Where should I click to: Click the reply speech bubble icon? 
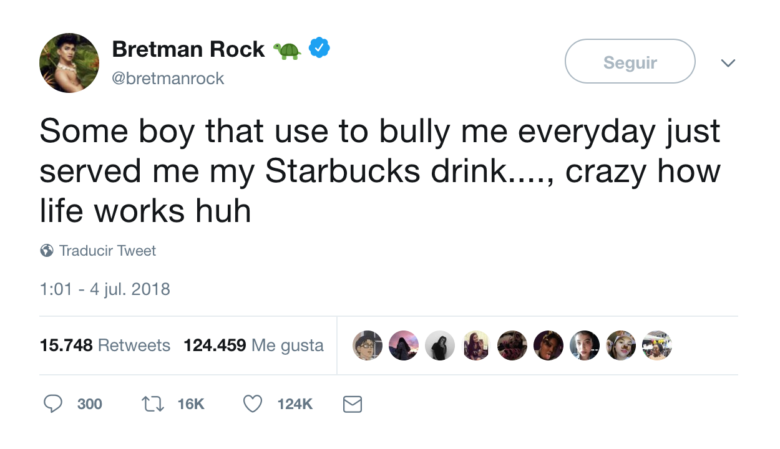[x=54, y=404]
